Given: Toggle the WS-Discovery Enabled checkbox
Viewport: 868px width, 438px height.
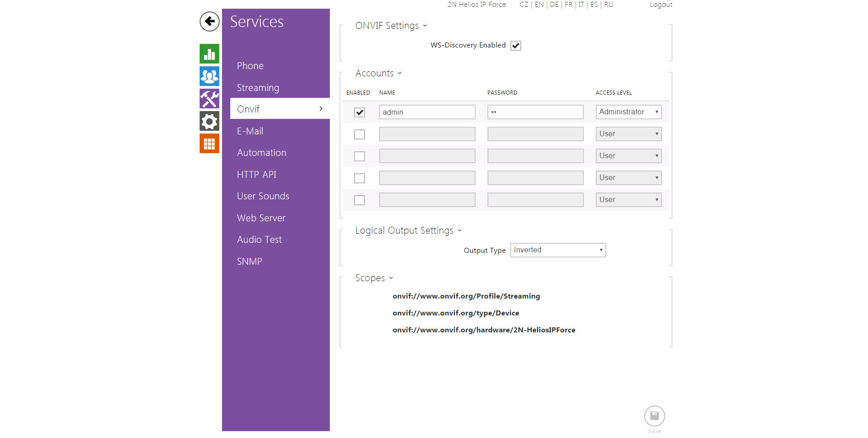Looking at the screenshot, I should coord(516,46).
